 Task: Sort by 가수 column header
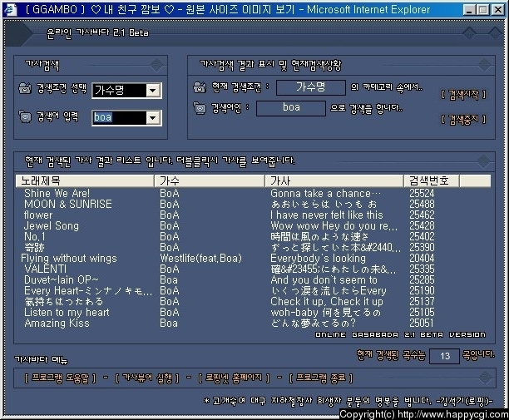(x=210, y=180)
